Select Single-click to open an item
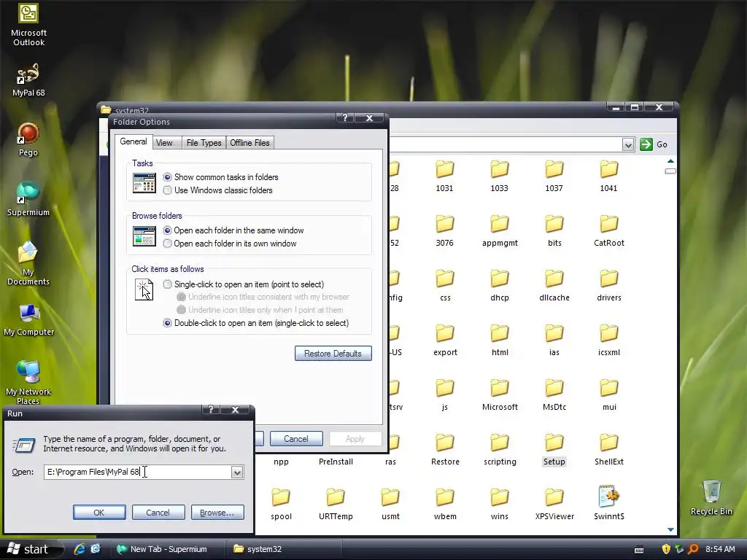747x560 pixels. tap(244, 284)
